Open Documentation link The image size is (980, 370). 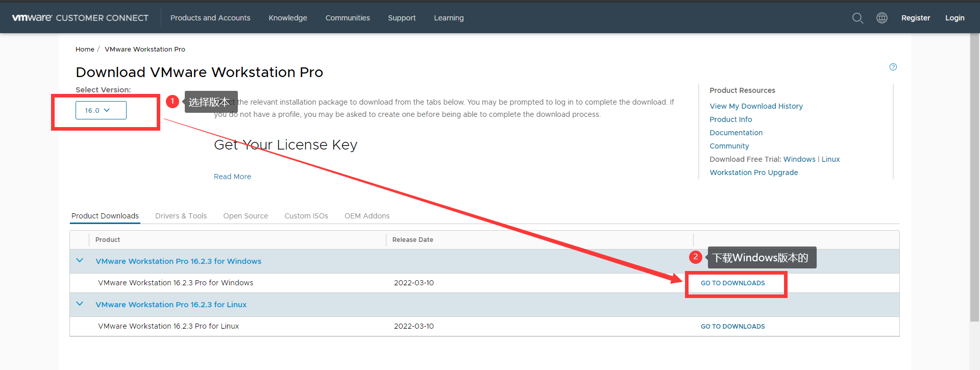(736, 133)
